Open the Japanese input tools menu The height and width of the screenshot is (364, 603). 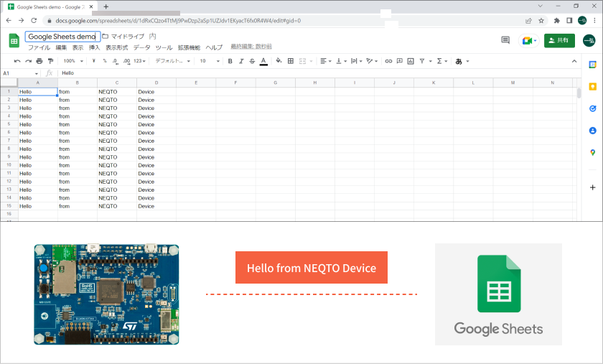(x=462, y=61)
